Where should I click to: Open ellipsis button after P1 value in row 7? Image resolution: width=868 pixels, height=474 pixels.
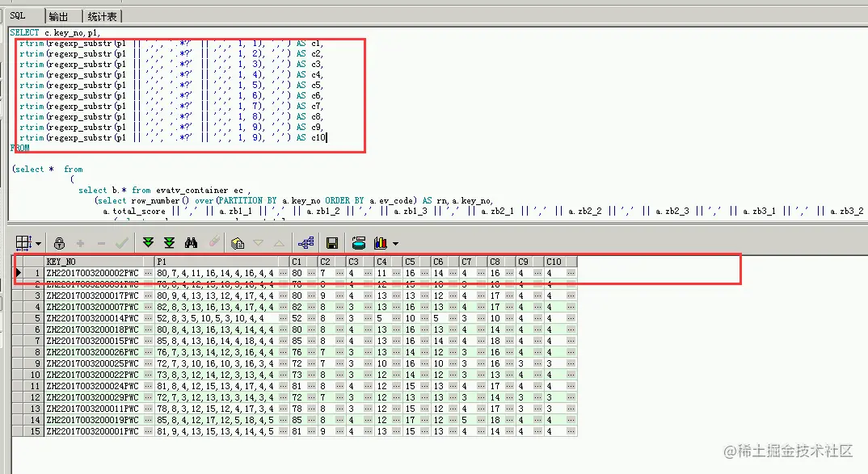click(284, 341)
